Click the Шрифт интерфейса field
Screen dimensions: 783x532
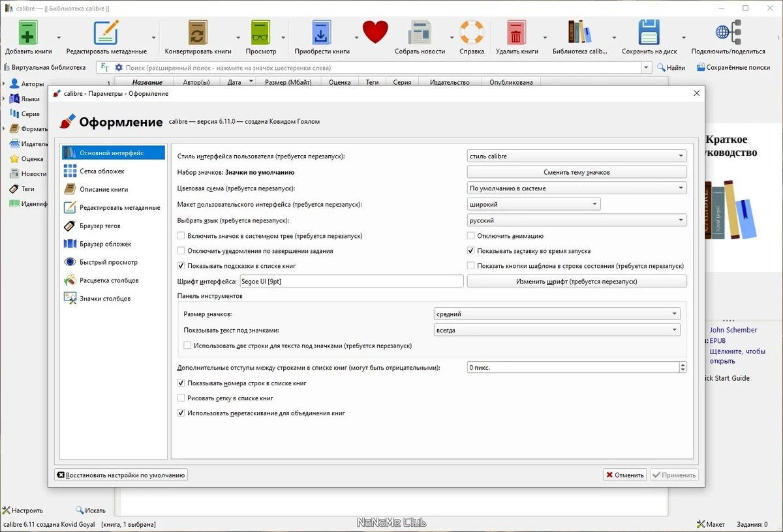point(352,282)
